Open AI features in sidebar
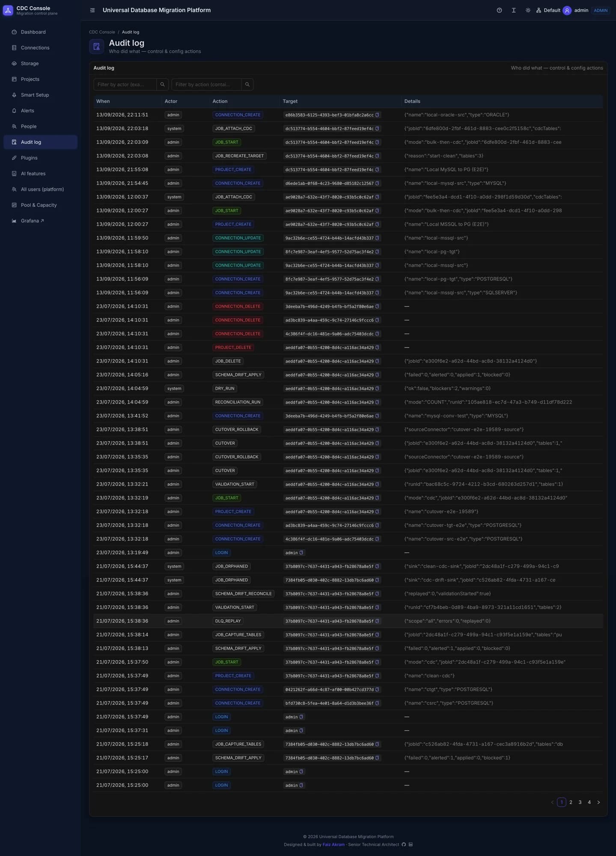This screenshot has height=856, width=616. point(40,174)
